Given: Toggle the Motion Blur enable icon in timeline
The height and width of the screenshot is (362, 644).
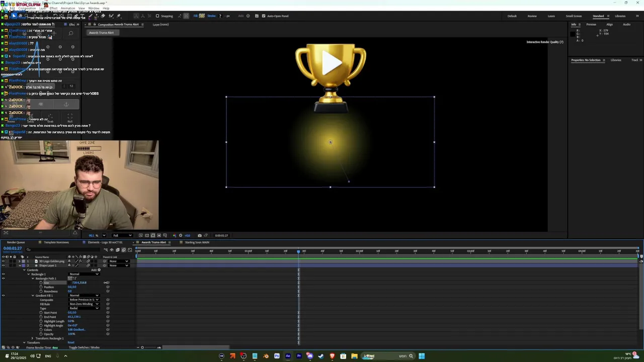Looking at the screenshot, I should point(124,250).
